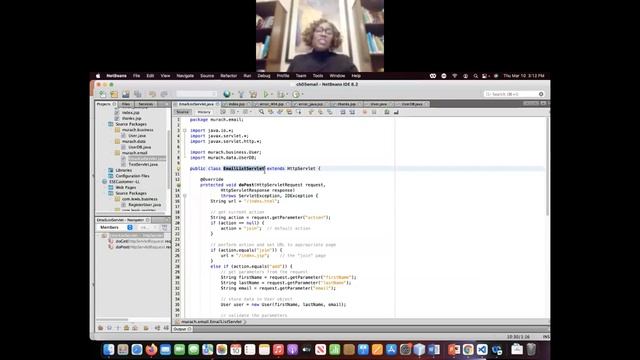Image resolution: width=640 pixels, height=360 pixels.
Task: Click the Save All toolbar icon
Action: 138,94
